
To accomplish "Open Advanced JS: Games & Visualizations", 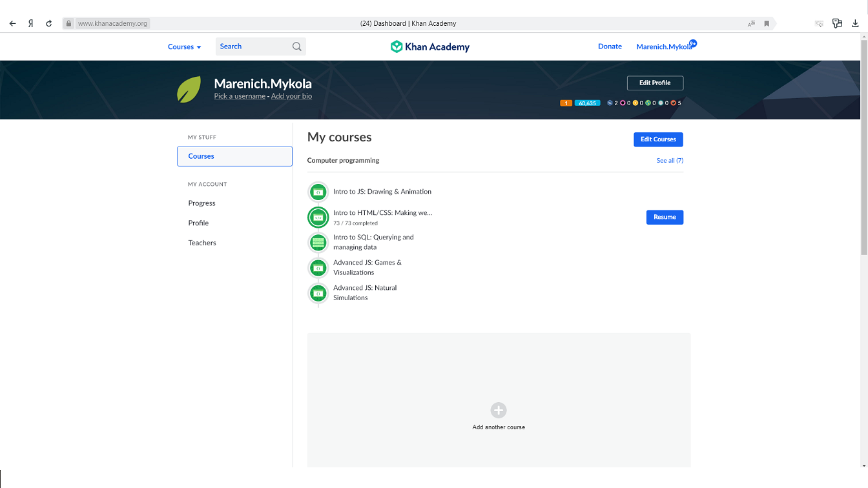I will click(367, 267).
